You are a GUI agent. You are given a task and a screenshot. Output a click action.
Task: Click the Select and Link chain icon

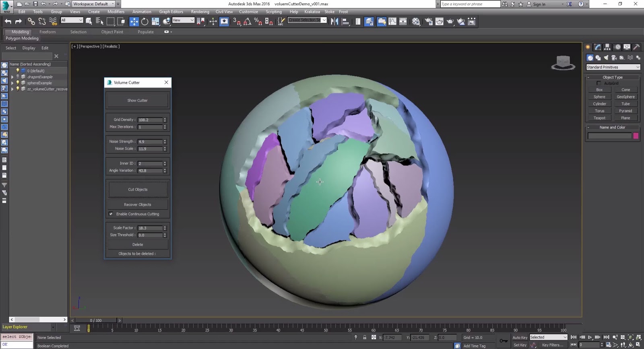[x=31, y=22]
